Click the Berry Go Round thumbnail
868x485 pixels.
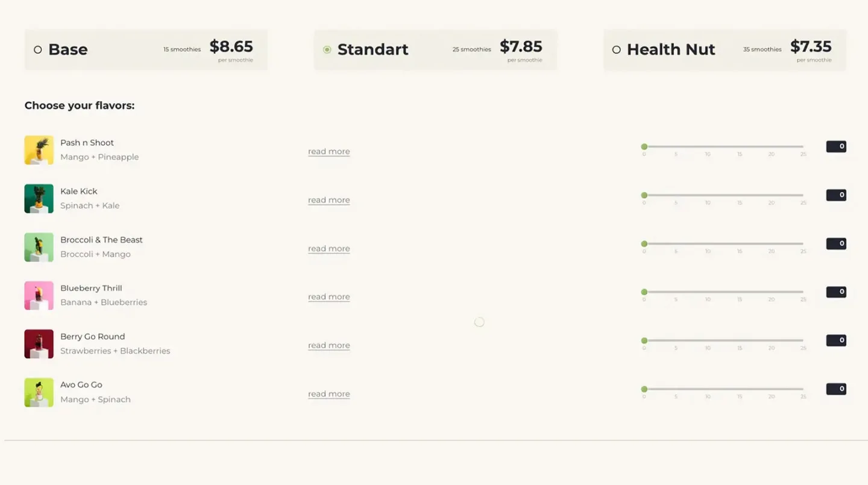pos(39,344)
